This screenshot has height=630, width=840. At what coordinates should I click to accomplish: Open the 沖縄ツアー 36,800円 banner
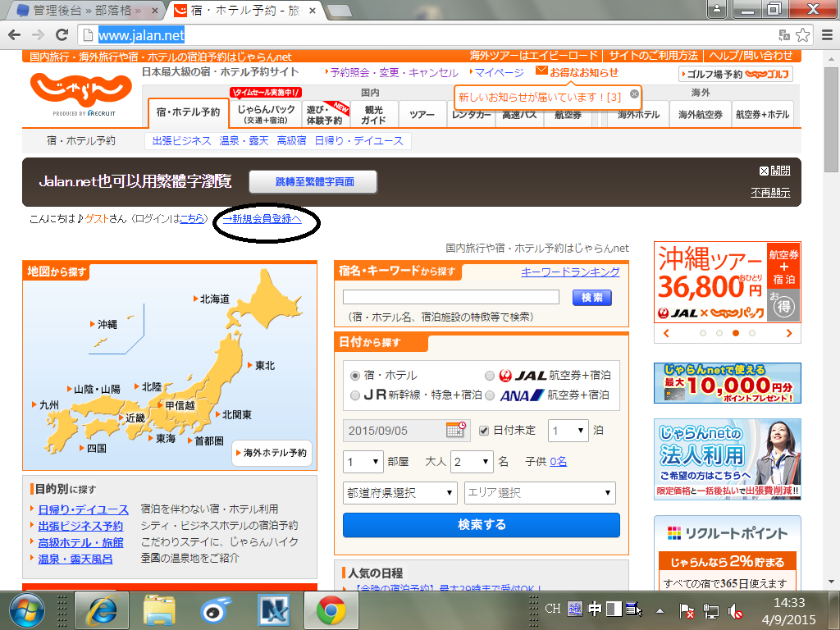click(727, 282)
